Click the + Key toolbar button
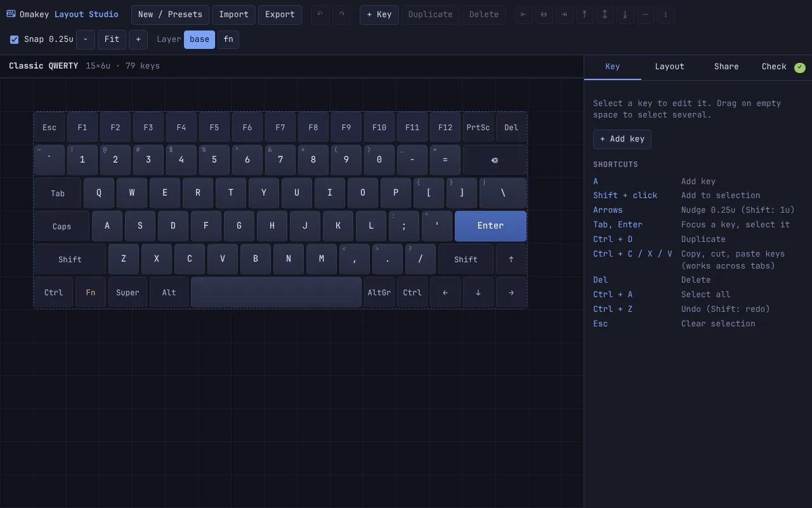Viewport: 812px width, 508px height. 379,15
